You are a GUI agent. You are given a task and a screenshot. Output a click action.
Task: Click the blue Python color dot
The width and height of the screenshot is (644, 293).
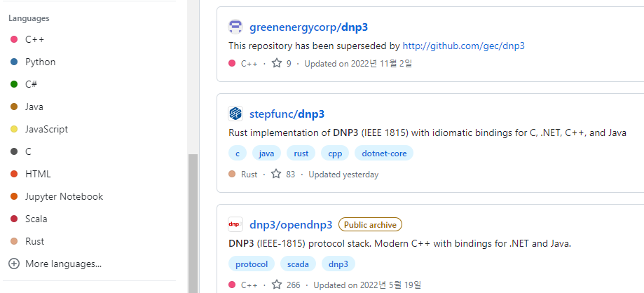click(x=14, y=62)
